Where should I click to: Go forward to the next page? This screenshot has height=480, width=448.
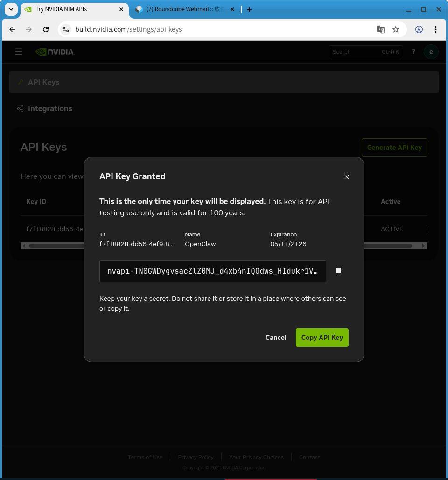pos(29,29)
